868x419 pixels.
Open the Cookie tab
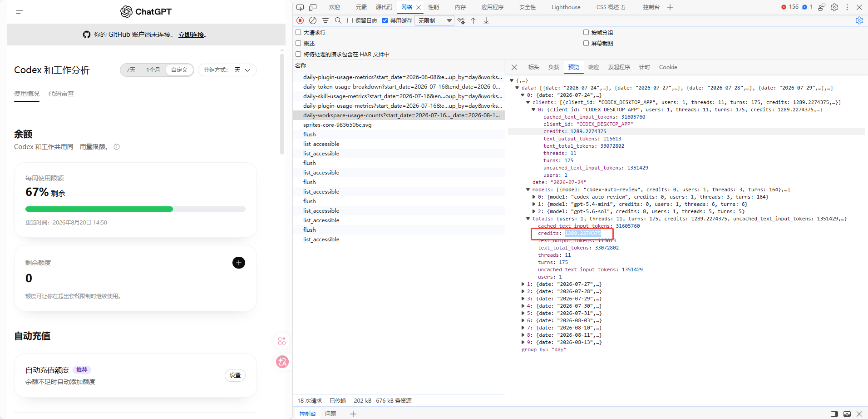click(x=668, y=67)
